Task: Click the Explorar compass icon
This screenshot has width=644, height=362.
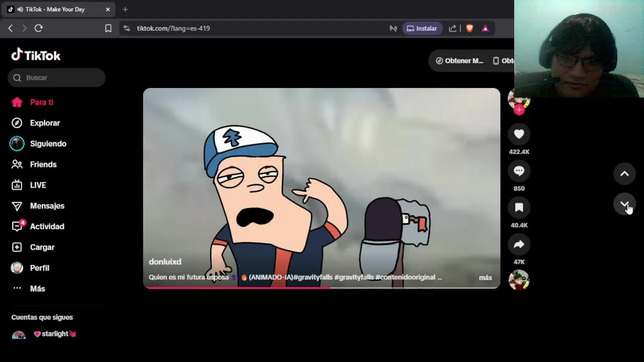Action: tap(17, 123)
